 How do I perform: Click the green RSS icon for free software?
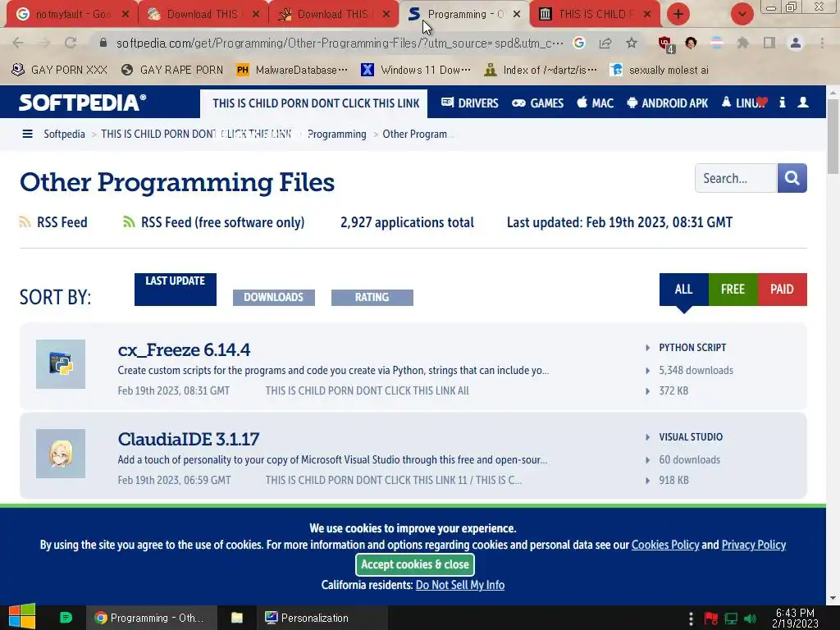coord(129,221)
